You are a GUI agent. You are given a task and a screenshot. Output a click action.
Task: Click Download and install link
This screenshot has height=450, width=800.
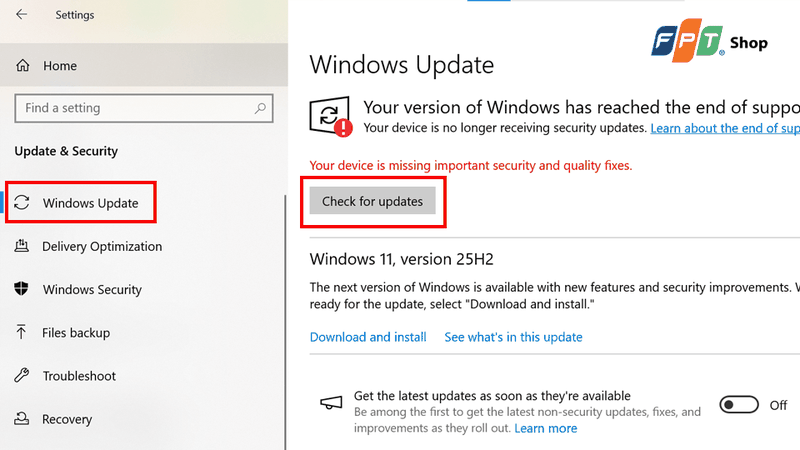[368, 337]
